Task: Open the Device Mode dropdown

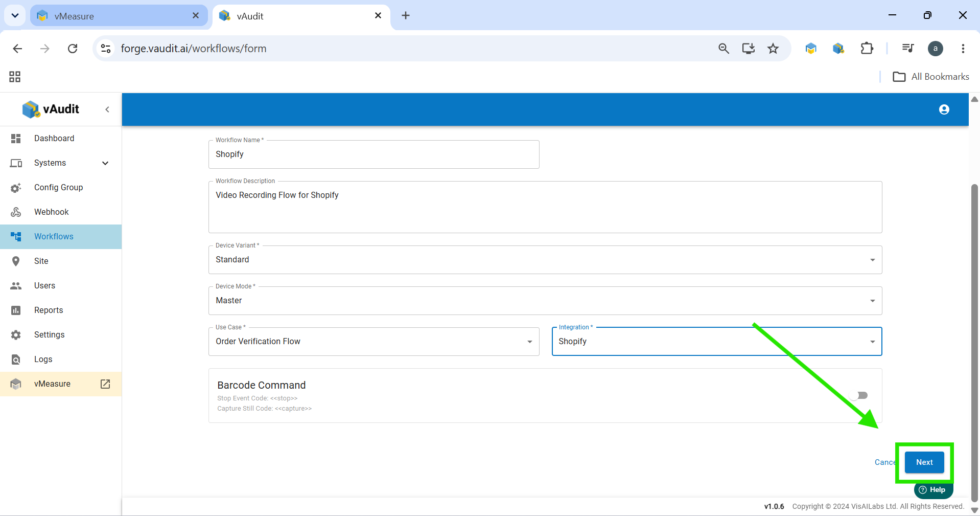Action: tap(545, 301)
